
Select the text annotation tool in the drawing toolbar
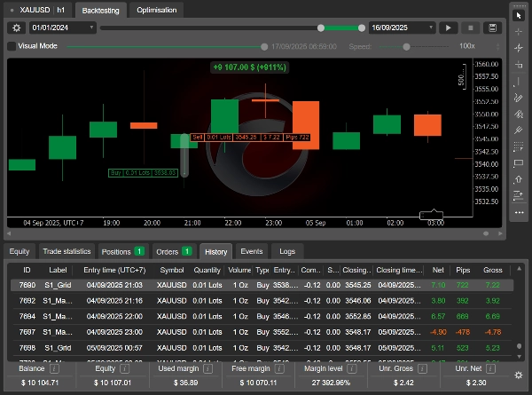coord(519,195)
